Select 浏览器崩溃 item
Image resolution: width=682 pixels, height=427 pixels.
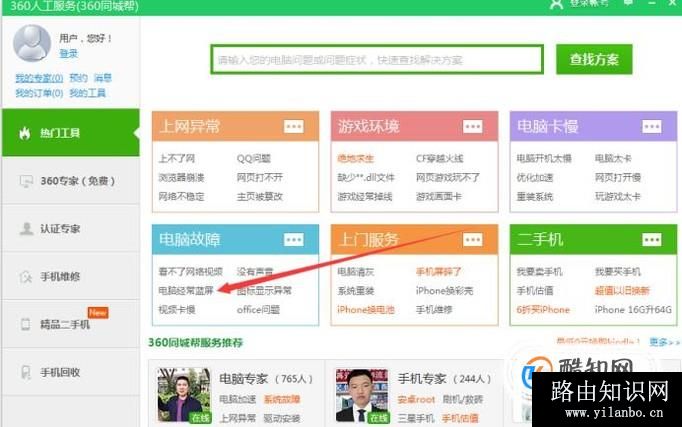181,177
